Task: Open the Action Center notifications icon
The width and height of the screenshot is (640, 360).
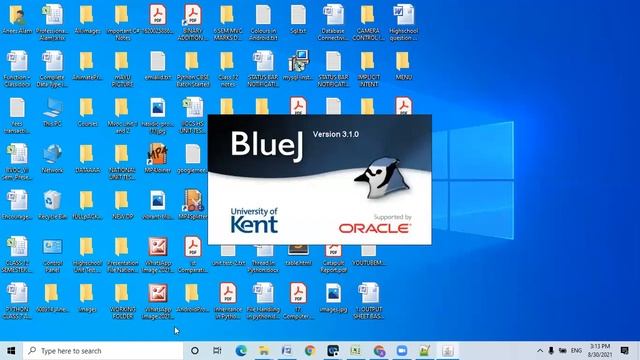Action: coord(624,351)
